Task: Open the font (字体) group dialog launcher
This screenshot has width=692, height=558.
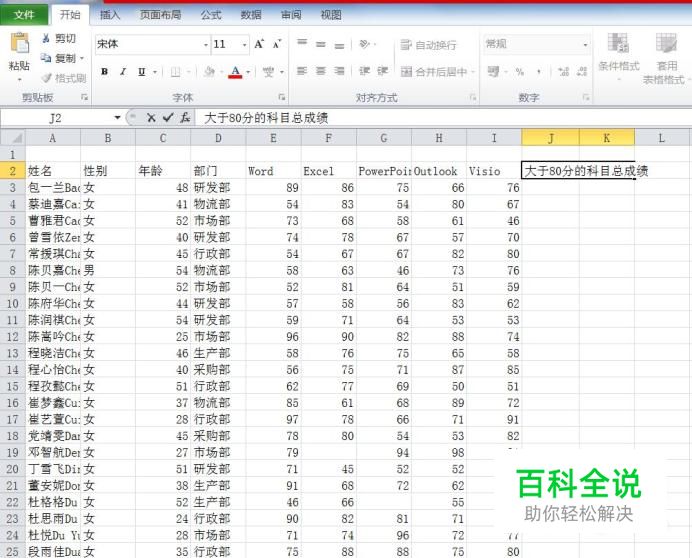Action: pos(282,97)
